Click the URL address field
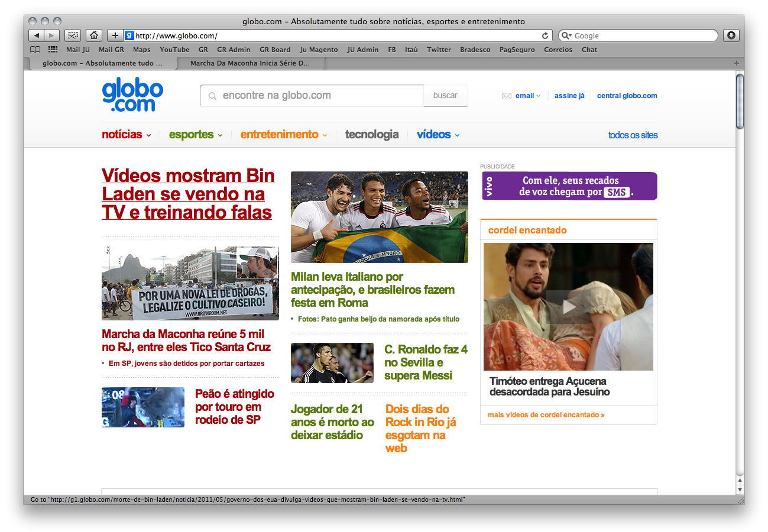Image resolution: width=768 pixels, height=532 pixels. tap(337, 35)
